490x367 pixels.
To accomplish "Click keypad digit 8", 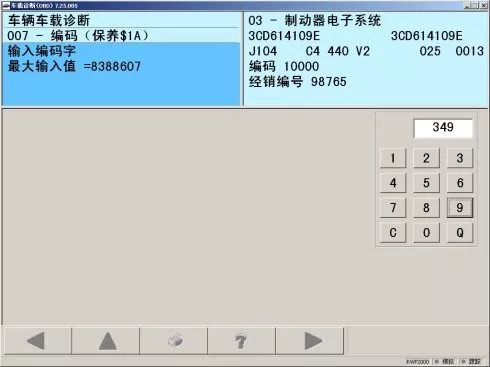I will point(426,208).
